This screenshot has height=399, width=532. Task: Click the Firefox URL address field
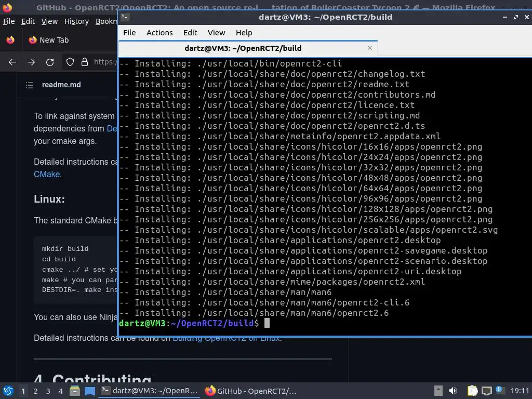[x=105, y=62]
